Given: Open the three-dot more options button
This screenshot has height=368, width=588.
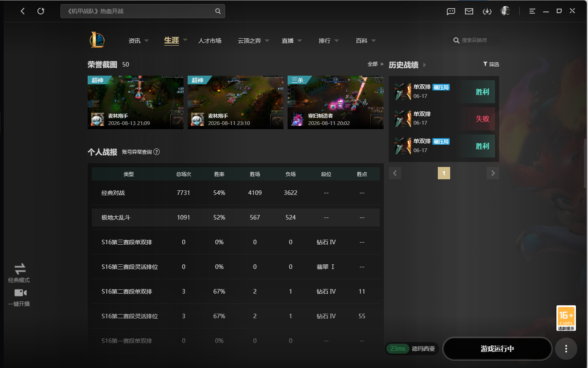Looking at the screenshot, I should 566,349.
